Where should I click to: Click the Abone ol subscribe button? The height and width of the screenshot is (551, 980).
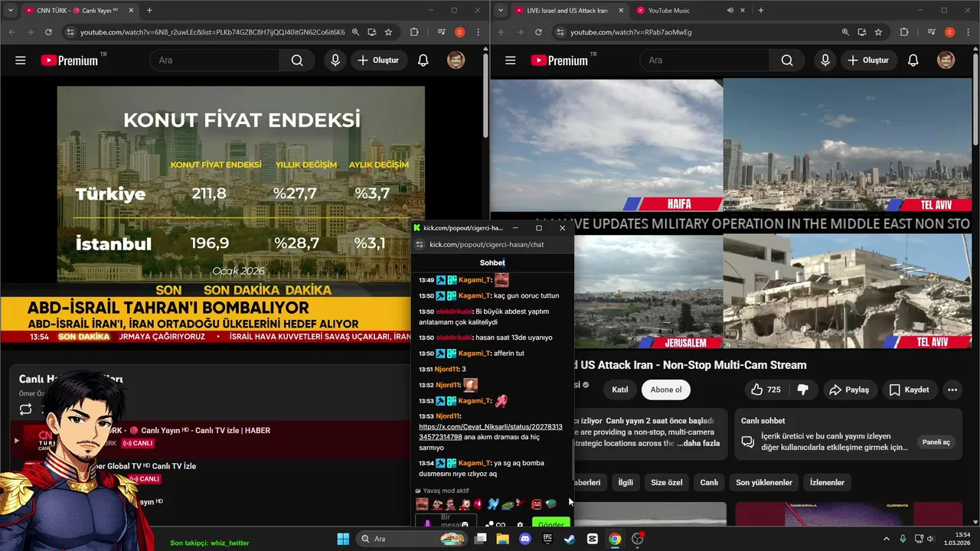click(665, 390)
